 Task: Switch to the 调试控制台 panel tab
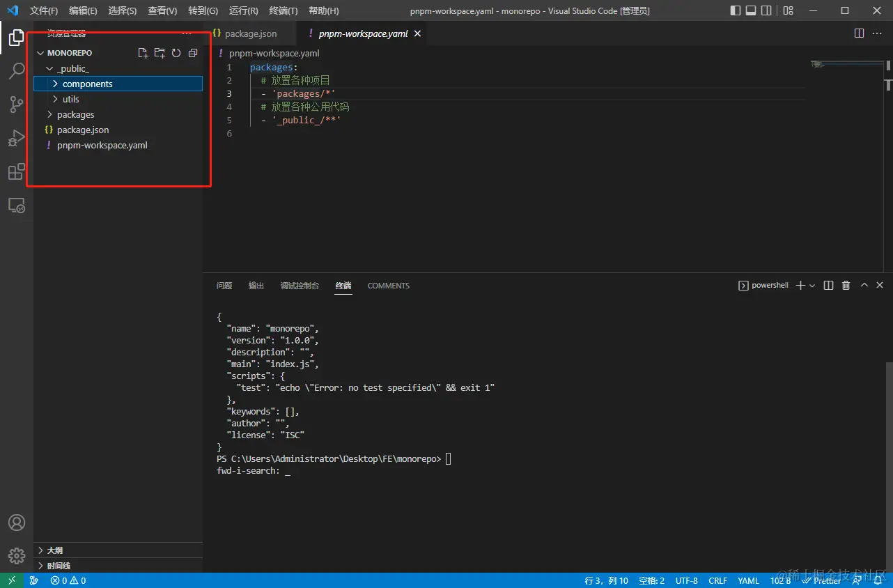[x=300, y=286]
